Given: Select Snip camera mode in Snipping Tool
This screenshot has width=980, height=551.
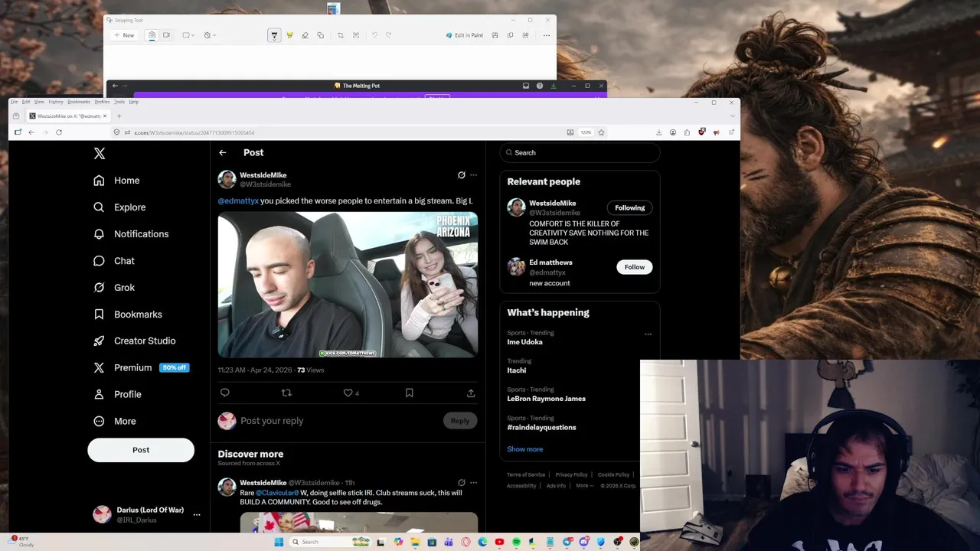Looking at the screenshot, I should 152,35.
